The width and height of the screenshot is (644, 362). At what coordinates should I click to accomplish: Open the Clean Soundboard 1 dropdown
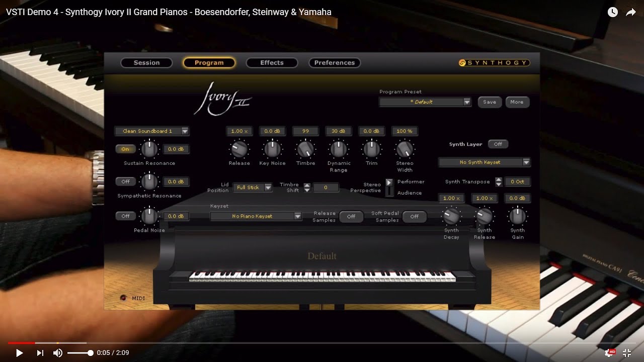[151, 131]
